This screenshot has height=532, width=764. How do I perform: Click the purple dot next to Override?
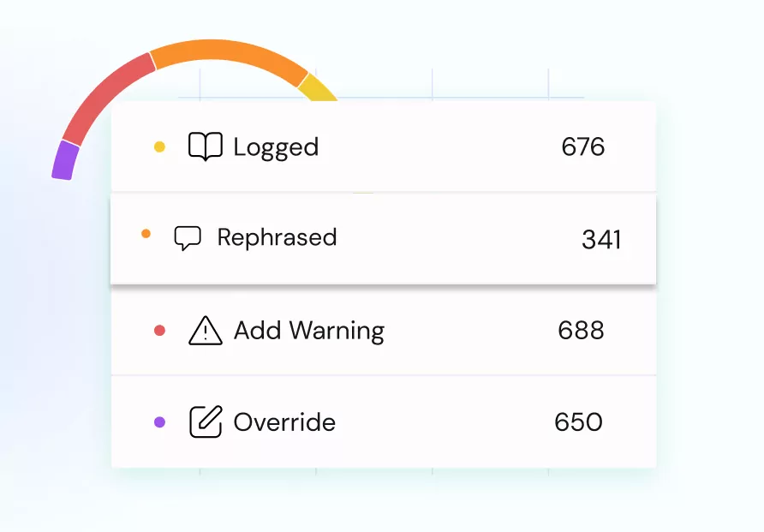(x=159, y=421)
